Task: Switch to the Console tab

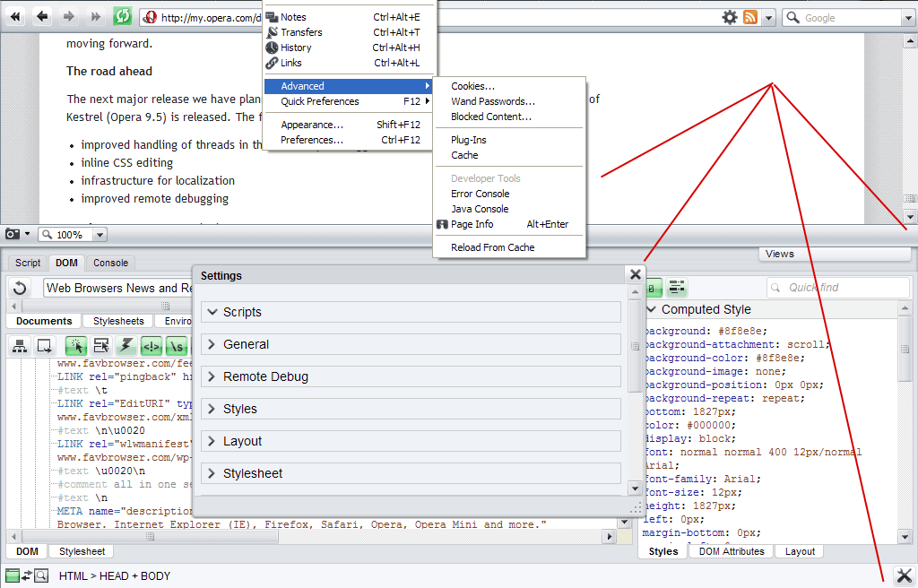Action: click(111, 263)
